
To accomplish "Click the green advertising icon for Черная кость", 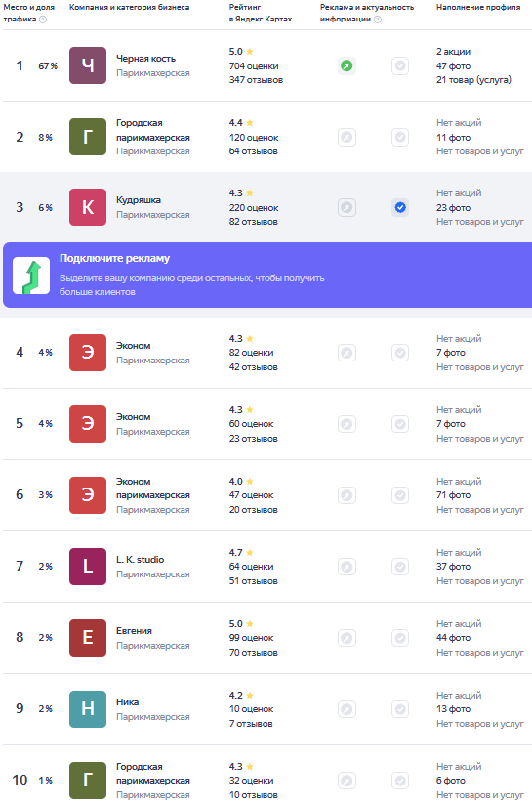I will [x=347, y=65].
